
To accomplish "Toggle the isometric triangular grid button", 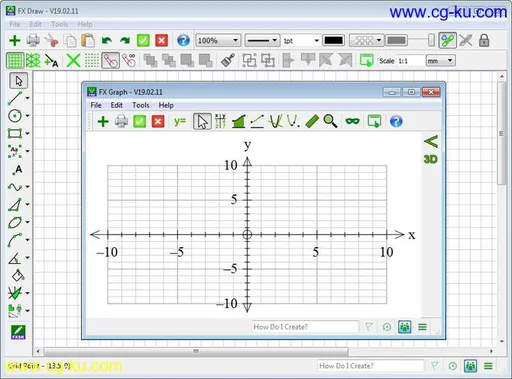I will point(33,61).
